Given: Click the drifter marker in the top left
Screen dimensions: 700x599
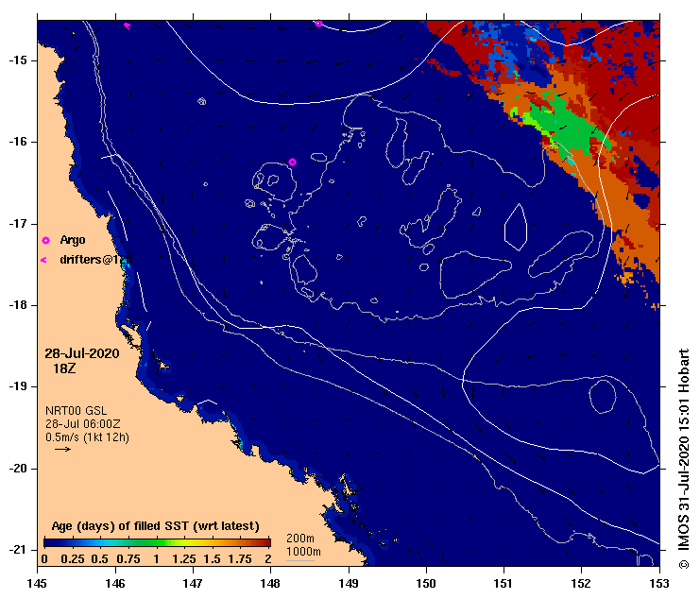Looking at the screenshot, I should [x=128, y=26].
